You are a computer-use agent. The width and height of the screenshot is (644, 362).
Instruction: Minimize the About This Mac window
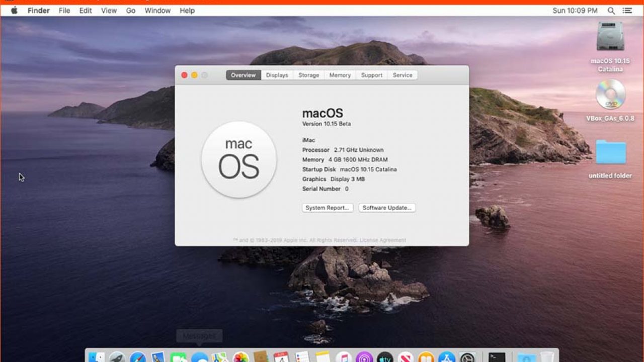(x=194, y=75)
